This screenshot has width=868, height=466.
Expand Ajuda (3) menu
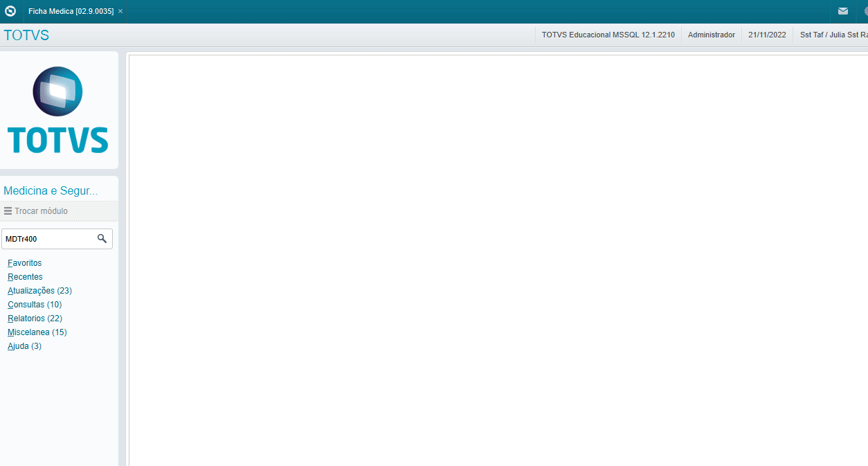[24, 346]
